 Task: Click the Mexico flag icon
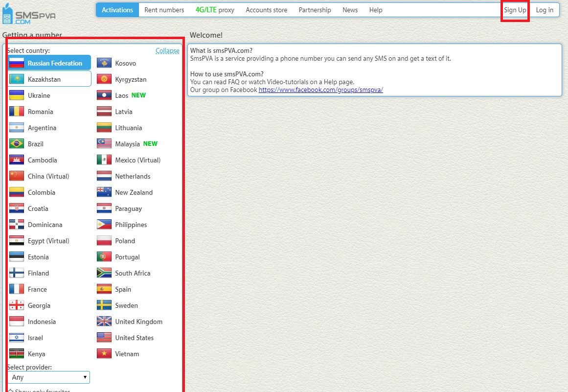point(104,160)
